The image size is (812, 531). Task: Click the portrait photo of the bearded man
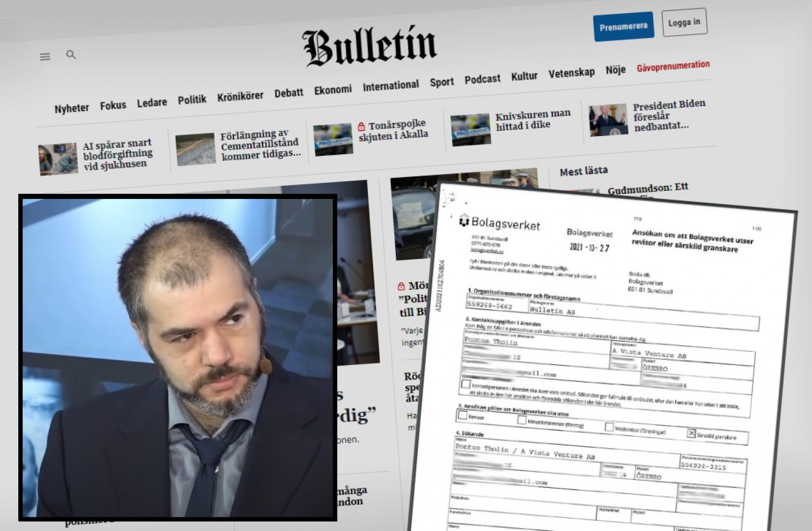178,357
